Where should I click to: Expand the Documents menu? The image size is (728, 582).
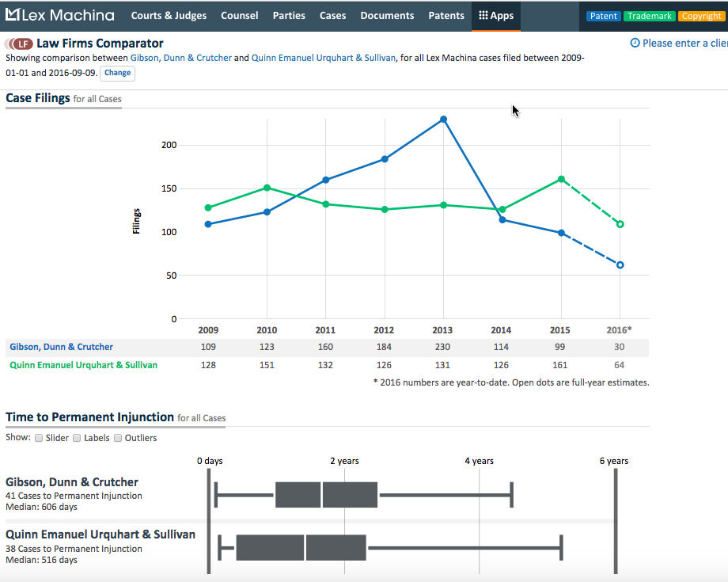coord(387,15)
